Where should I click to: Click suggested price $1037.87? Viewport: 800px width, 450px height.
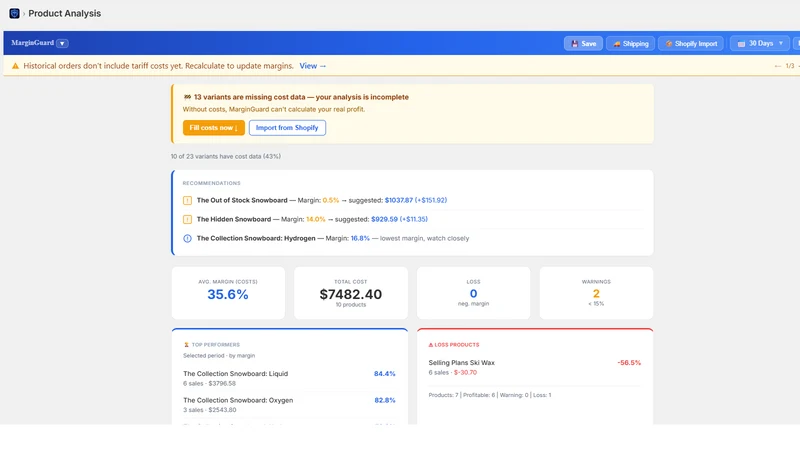[398, 201]
